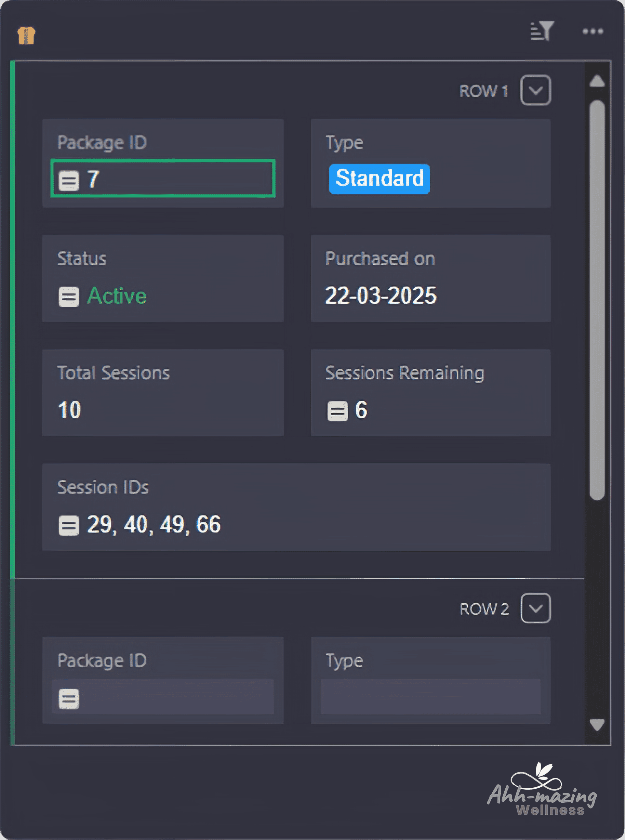Expand the ROW 1 dropdown chevron
625x840 pixels.
(535, 90)
